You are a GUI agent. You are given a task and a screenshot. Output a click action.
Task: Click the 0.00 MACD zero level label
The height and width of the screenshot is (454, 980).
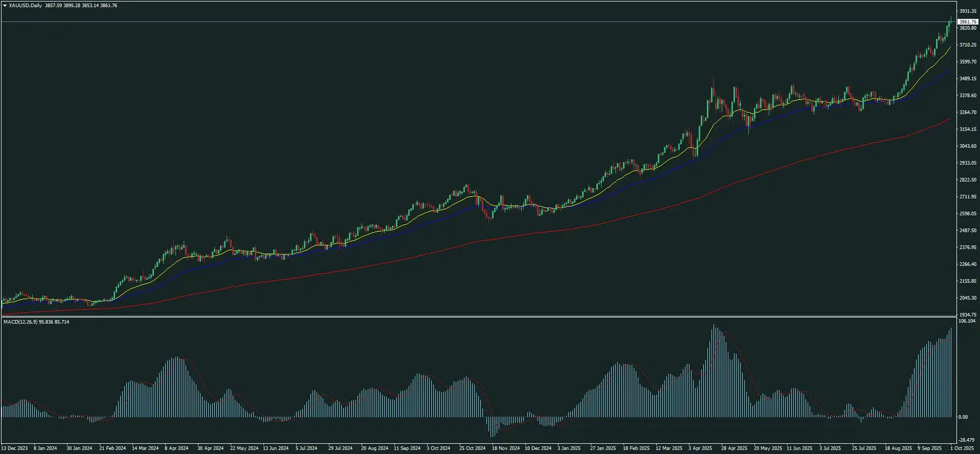coord(963,417)
